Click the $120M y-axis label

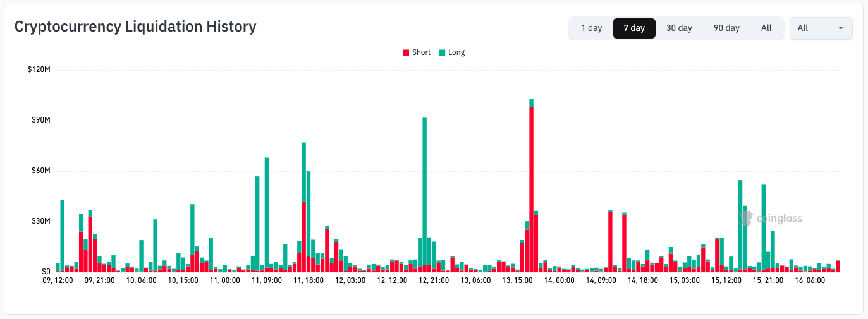[x=39, y=69]
